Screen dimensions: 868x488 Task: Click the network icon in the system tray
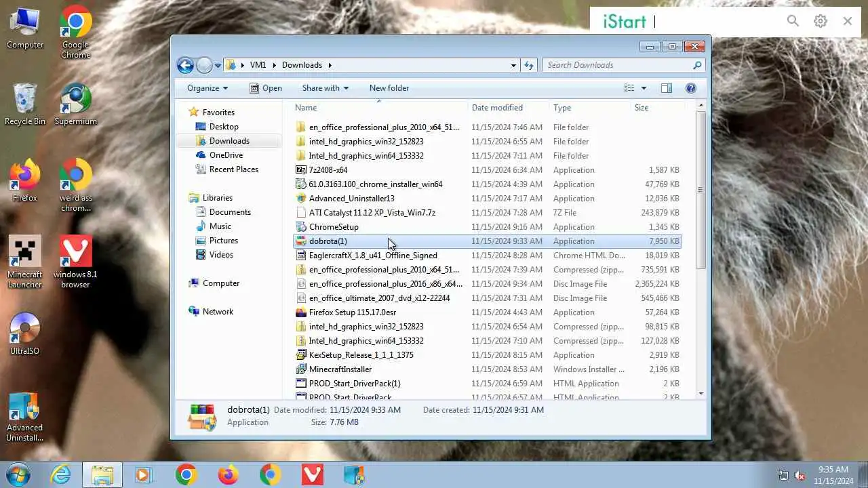pos(783,475)
